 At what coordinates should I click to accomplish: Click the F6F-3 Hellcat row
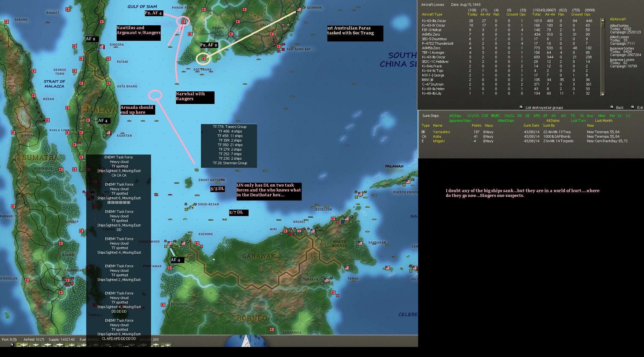click(x=507, y=30)
